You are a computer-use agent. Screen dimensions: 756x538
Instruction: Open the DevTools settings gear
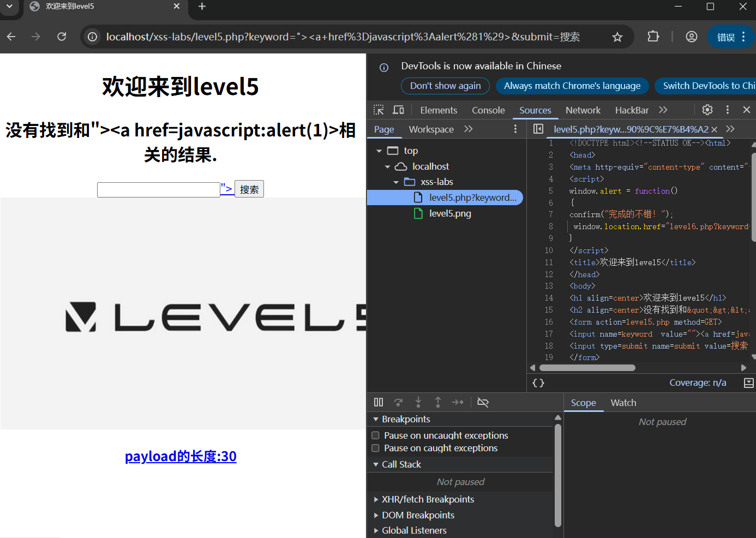click(x=707, y=110)
